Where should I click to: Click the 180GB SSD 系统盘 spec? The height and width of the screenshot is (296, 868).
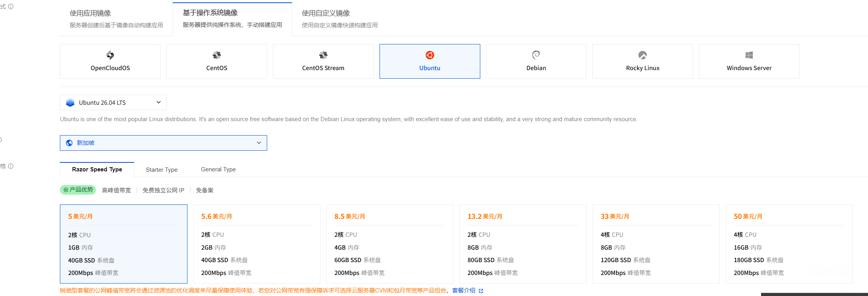[759, 260]
